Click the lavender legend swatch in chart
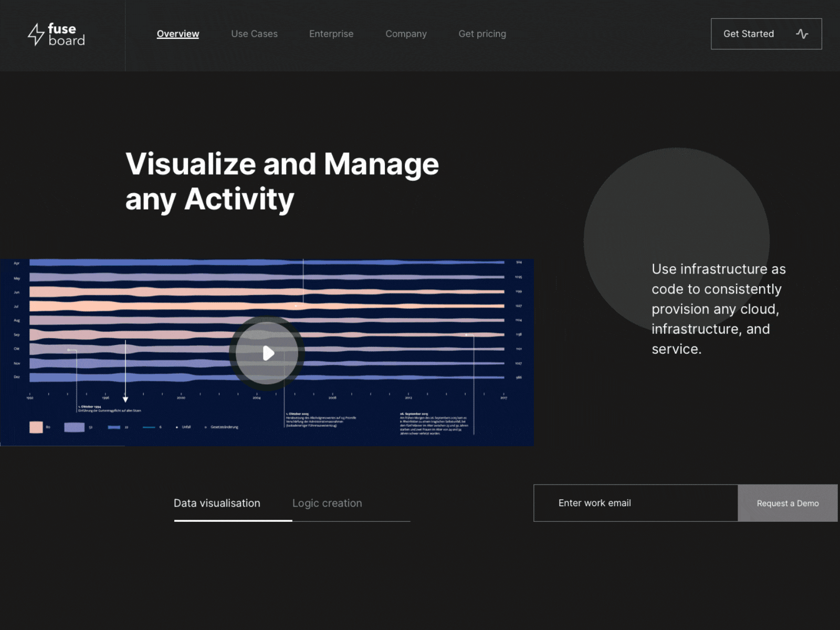The width and height of the screenshot is (840, 630). [74, 427]
